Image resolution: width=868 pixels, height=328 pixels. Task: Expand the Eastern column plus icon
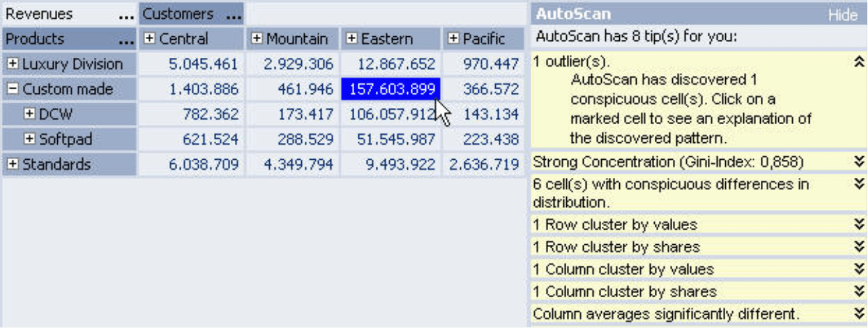tap(352, 39)
